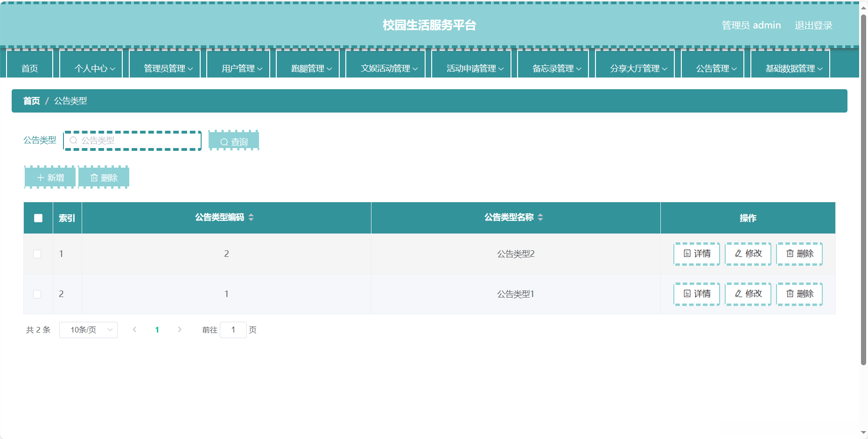Click the 前往 page number input

(x=233, y=330)
